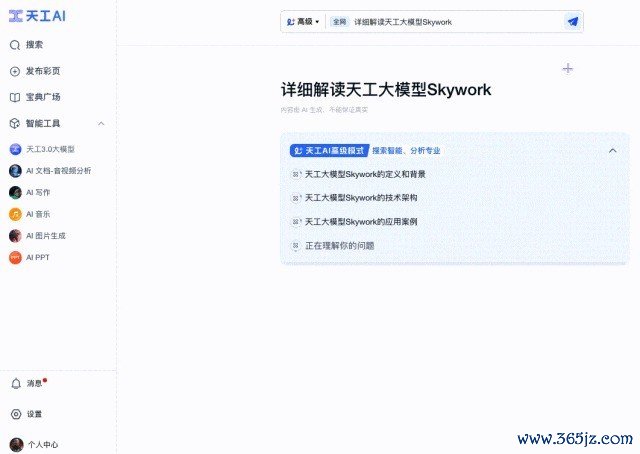Click the page title 详细解读天工大模型Skywork
Screen dimensions: 640x454
pyautogui.click(x=386, y=90)
